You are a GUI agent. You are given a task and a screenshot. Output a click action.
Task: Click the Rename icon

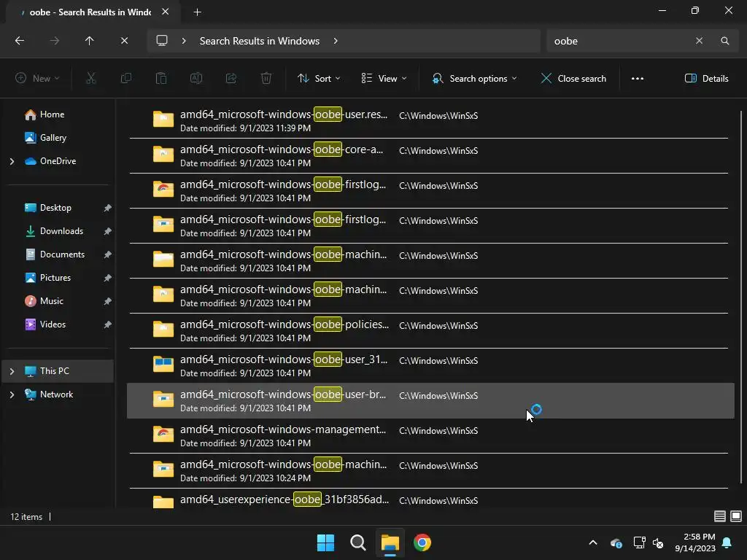coord(196,79)
